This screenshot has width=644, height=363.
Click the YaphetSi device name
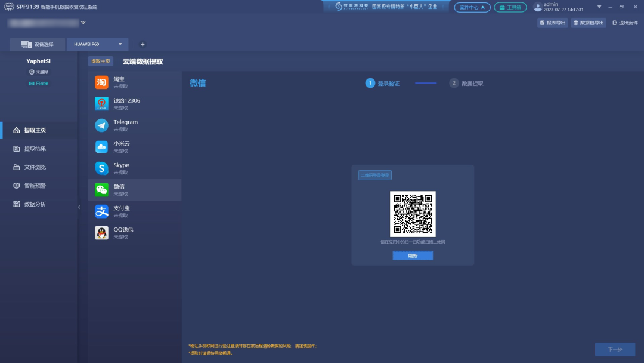(x=38, y=61)
